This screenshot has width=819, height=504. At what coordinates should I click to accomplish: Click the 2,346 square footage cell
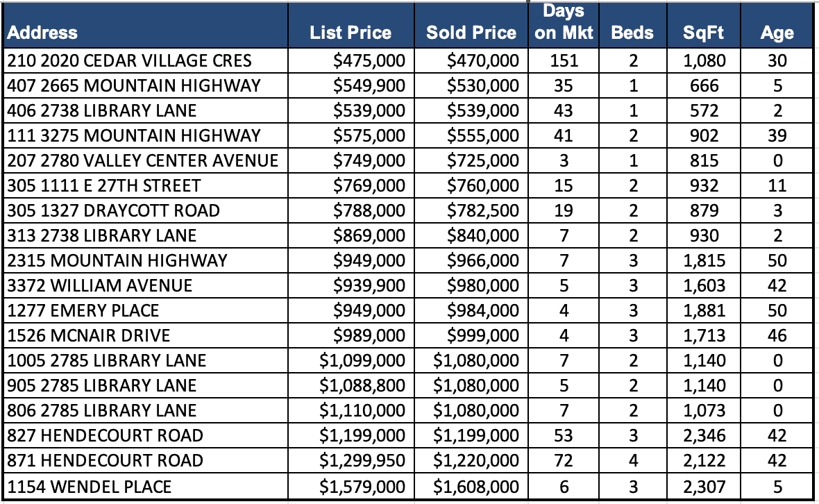pyautogui.click(x=704, y=436)
